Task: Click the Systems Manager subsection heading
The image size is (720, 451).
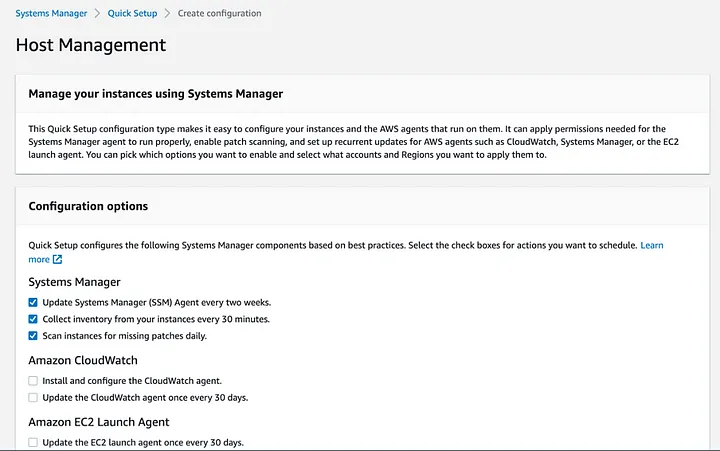Action: [74, 282]
